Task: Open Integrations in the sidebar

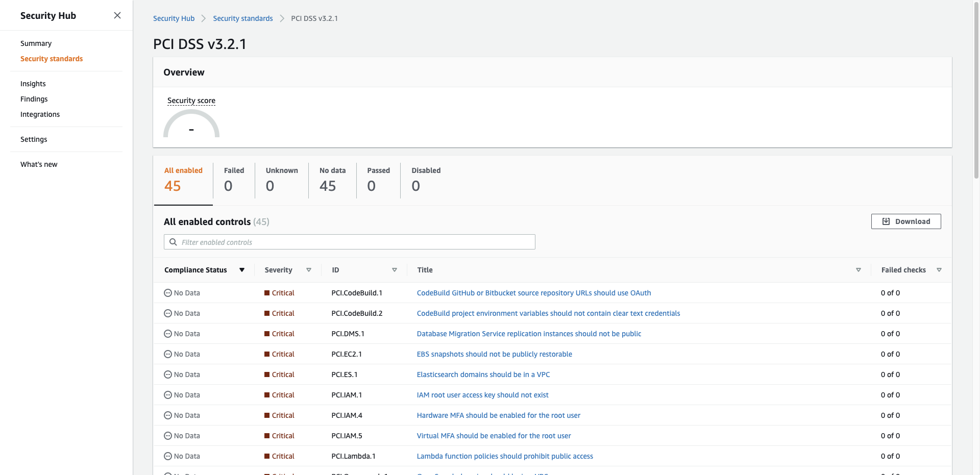Action: point(40,114)
